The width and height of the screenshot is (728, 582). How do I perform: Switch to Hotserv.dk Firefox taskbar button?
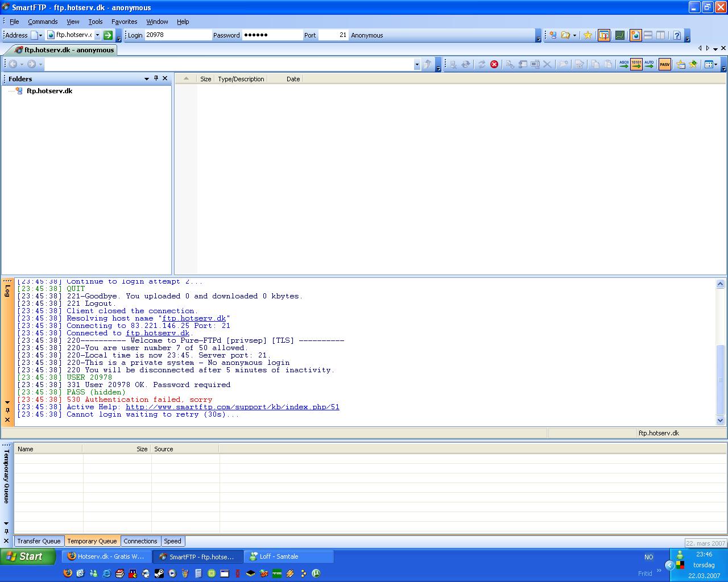pos(106,556)
